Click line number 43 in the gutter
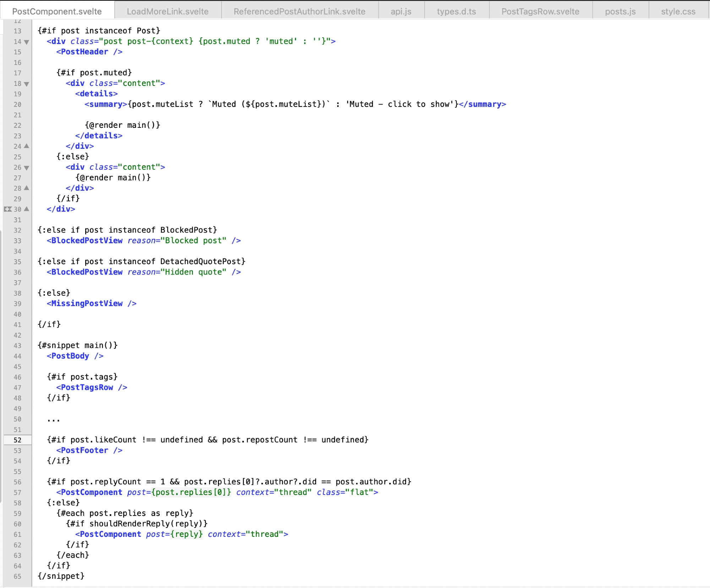This screenshot has height=588, width=710. coord(17,345)
